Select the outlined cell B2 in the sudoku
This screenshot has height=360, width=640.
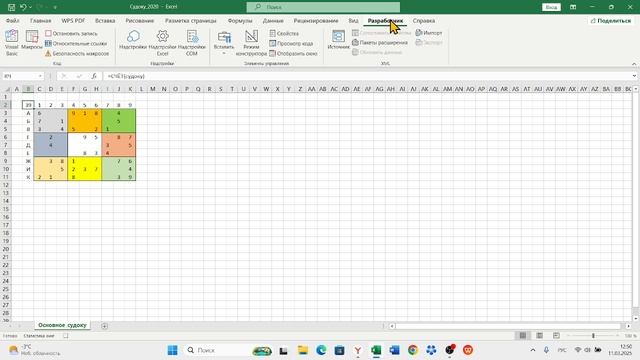coord(28,105)
